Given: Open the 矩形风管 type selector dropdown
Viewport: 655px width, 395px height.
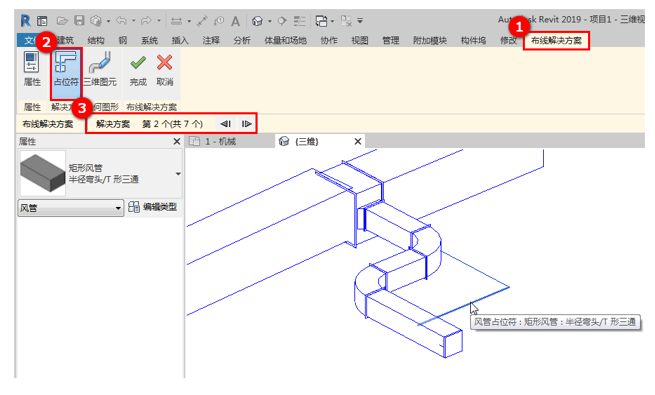Looking at the screenshot, I should click(x=178, y=174).
